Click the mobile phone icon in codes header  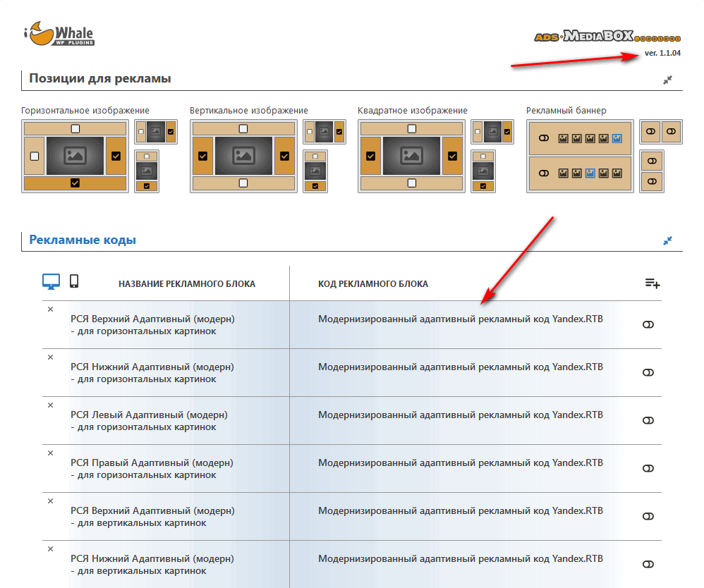coord(73,281)
